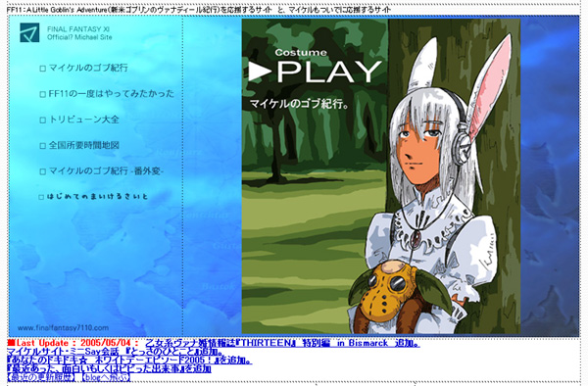The width and height of the screenshot is (588, 386).
Task: Select the トリビューン大全 menu item
Action: pos(83,120)
